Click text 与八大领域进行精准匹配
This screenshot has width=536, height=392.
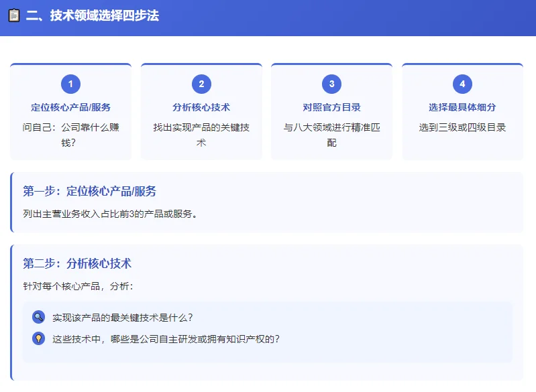331,135
